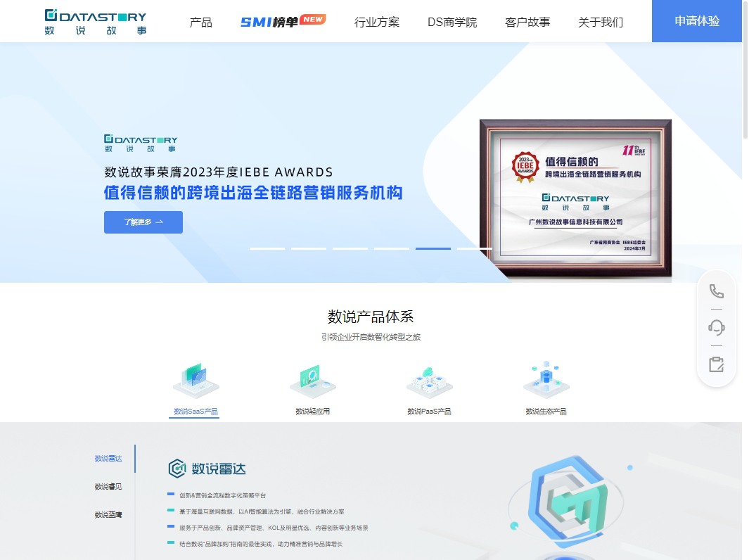Select the sixth banner carousel indicator
749x560 pixels.
pyautogui.click(x=475, y=248)
